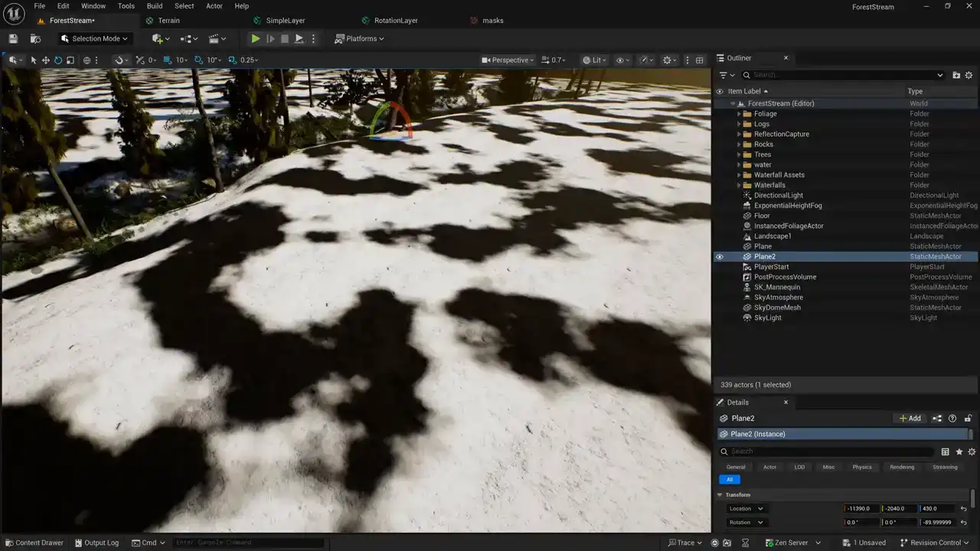
Task: Open Outliner settings gear
Action: coord(969,75)
